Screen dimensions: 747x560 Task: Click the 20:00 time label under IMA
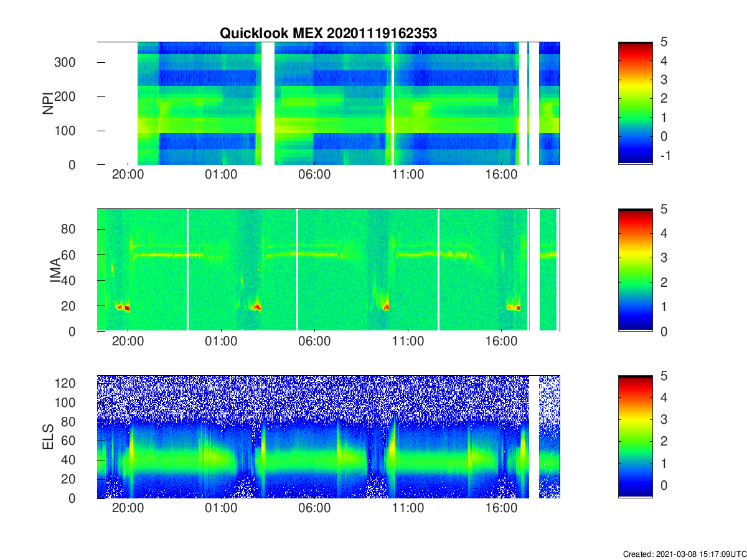[128, 342]
